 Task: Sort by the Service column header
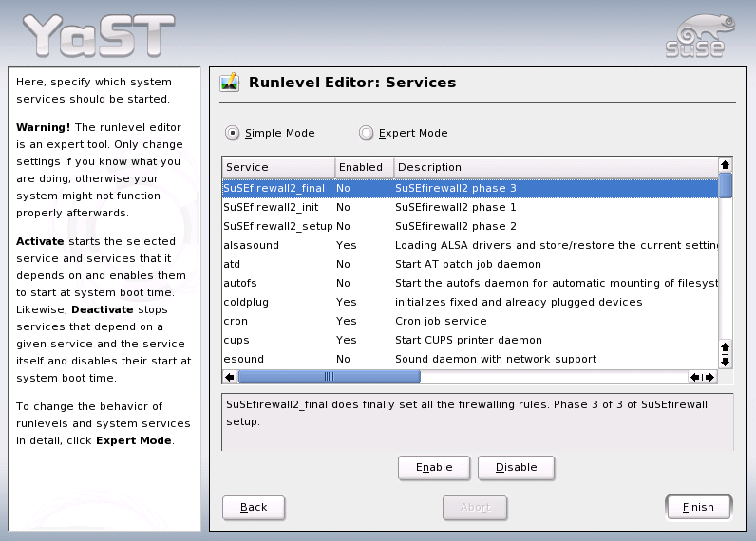point(278,167)
